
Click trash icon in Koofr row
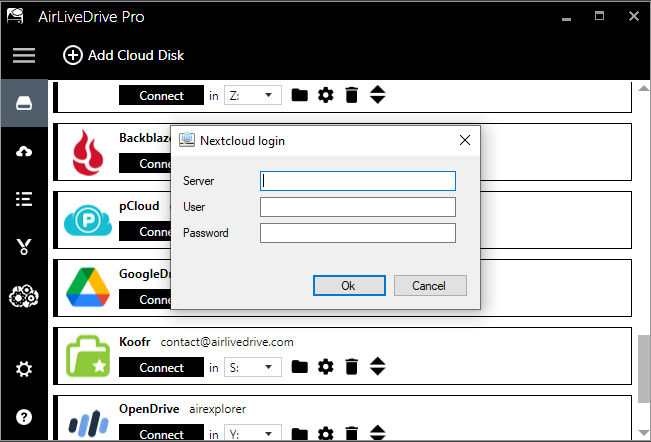coord(352,367)
